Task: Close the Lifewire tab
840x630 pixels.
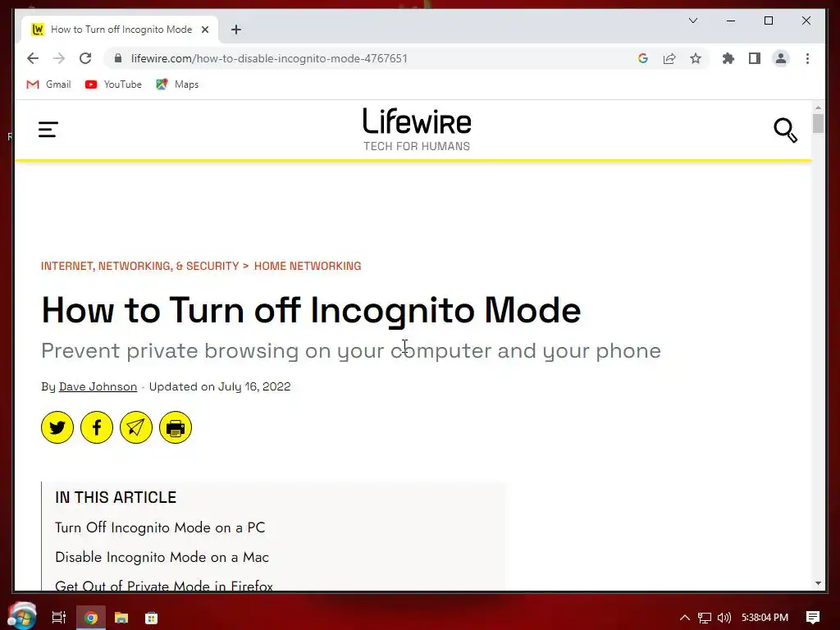Action: pyautogui.click(x=204, y=30)
